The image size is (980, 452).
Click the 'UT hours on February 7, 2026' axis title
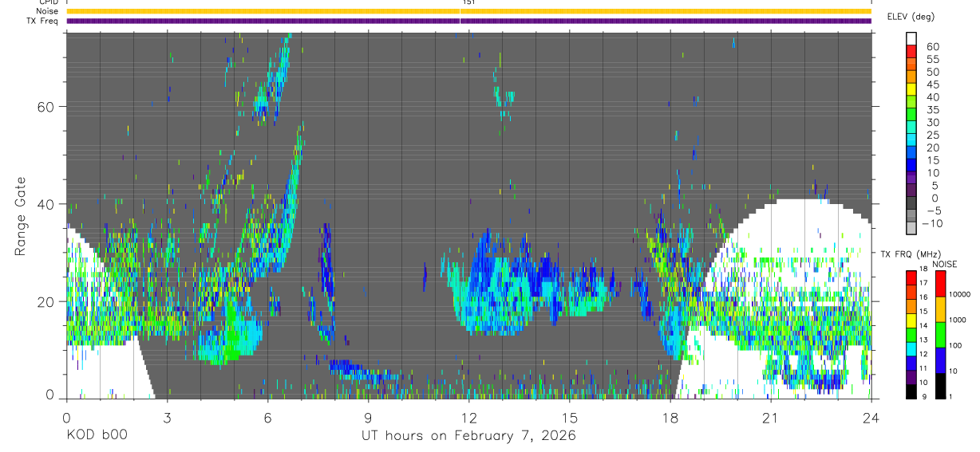point(468,437)
